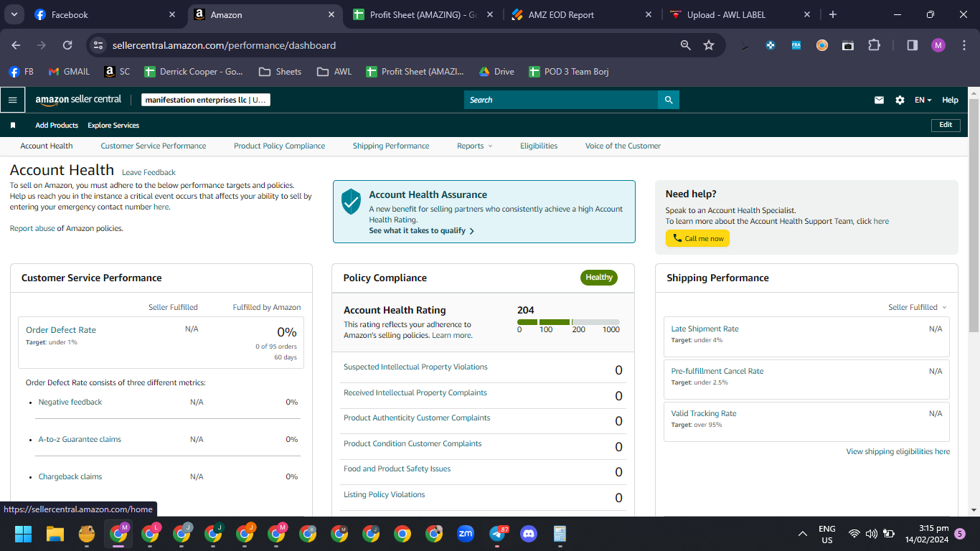Click the magnifier search button in Seller Central
Image resolution: width=980 pixels, height=551 pixels.
(x=669, y=100)
